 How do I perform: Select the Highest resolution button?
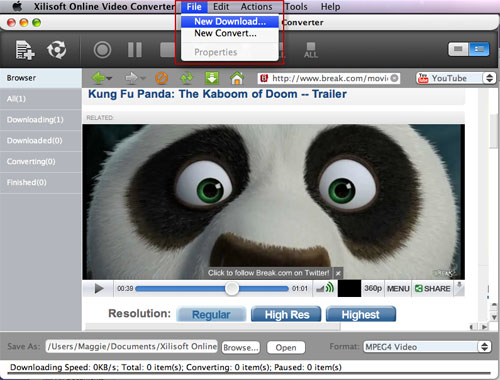pyautogui.click(x=361, y=314)
